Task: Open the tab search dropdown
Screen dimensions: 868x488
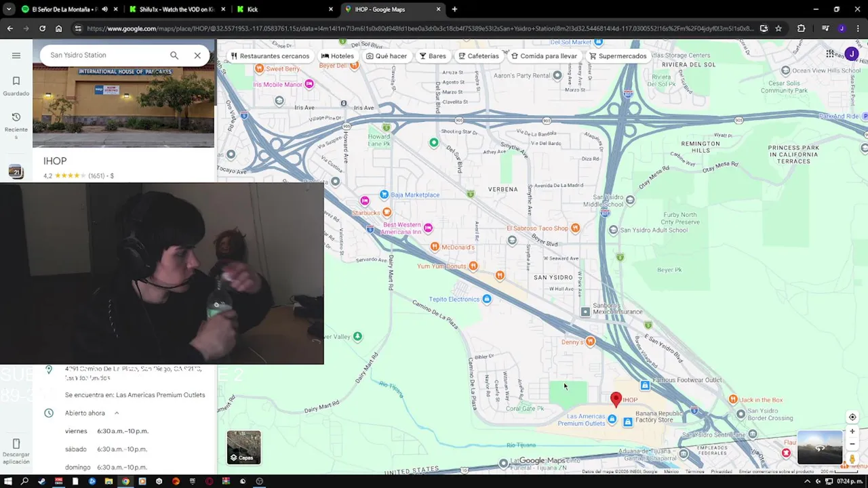Action: point(8,9)
